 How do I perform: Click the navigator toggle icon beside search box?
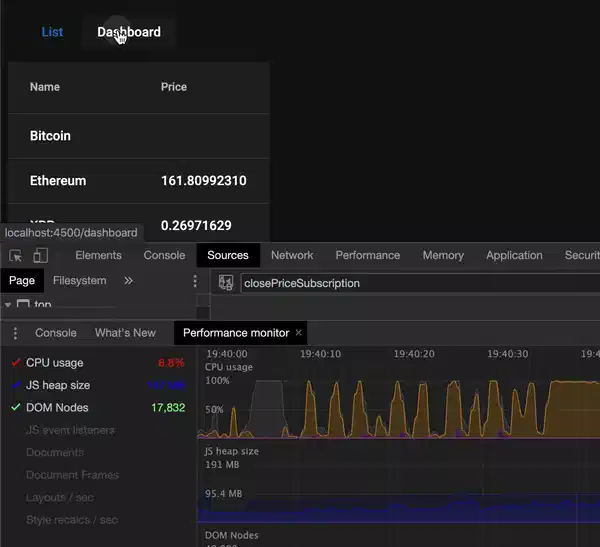(226, 283)
